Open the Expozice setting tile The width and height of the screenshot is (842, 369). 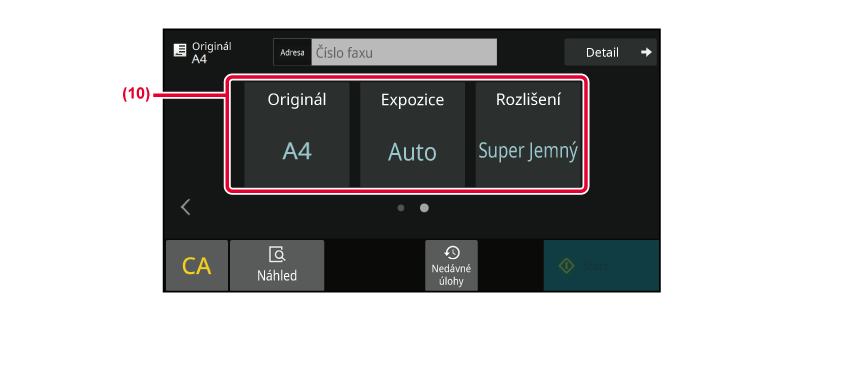412,134
